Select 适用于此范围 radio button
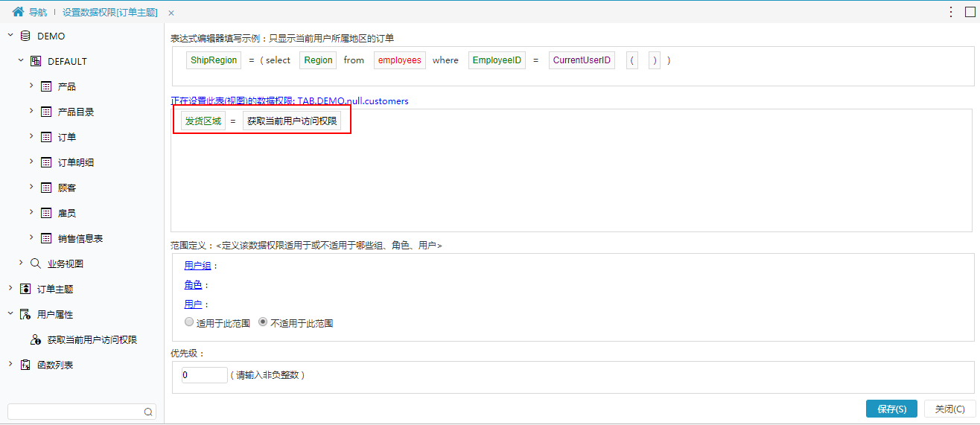Screen dimensions: 980x425 click(x=188, y=323)
